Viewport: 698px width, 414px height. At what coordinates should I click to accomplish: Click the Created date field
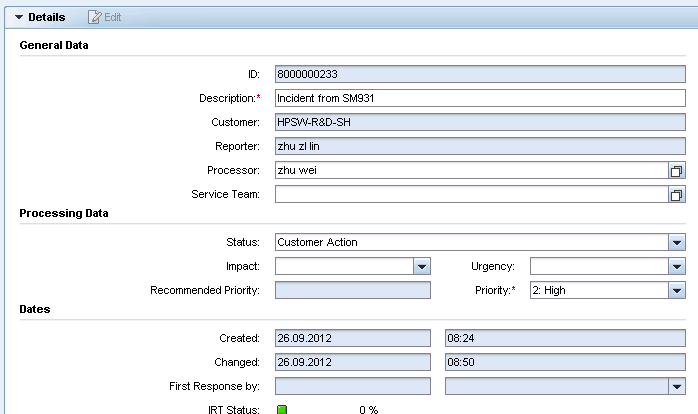pos(353,338)
